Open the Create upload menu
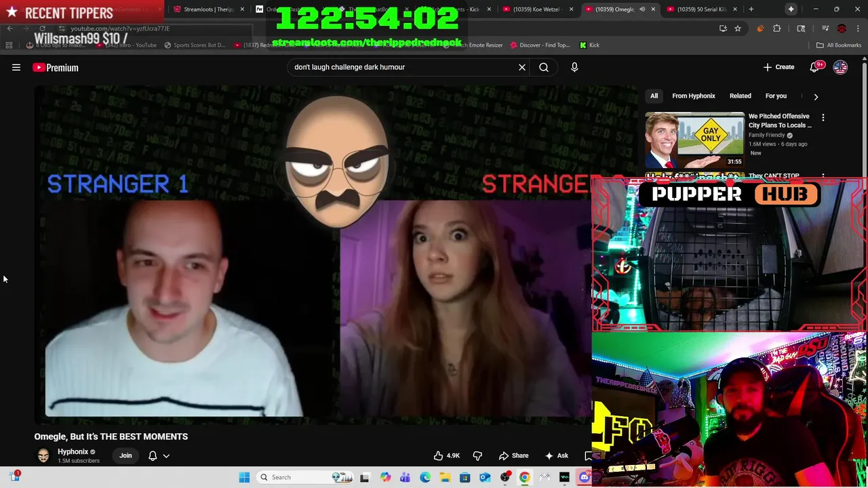Image resolution: width=868 pixels, height=488 pixels. click(x=778, y=67)
